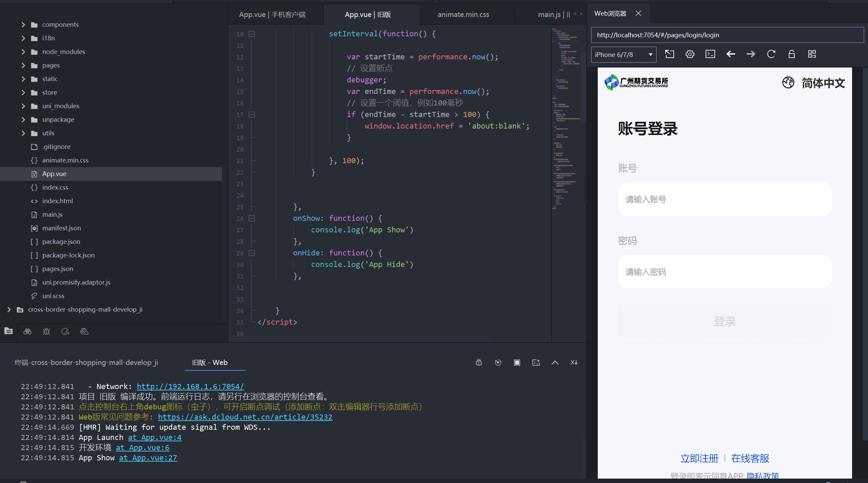The height and width of the screenshot is (483, 868).
Task: Go back with the left arrow icon
Action: coord(731,54)
